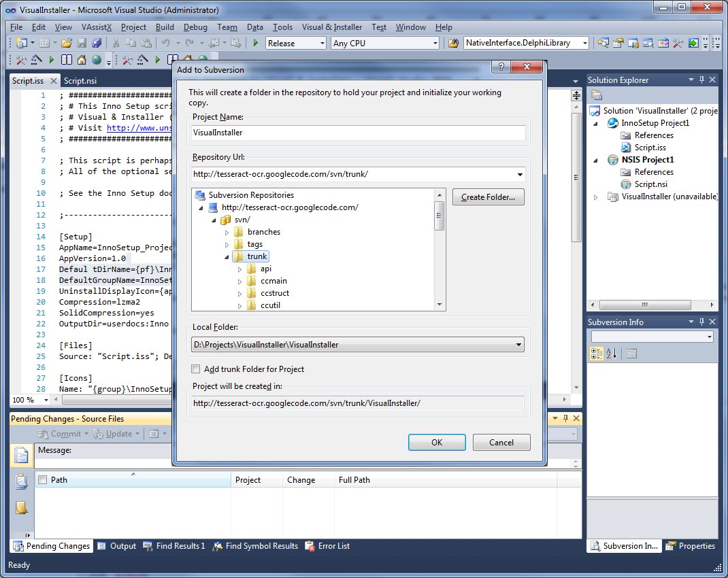Pin the Pending Changes panel
The image size is (728, 578).
(565, 418)
